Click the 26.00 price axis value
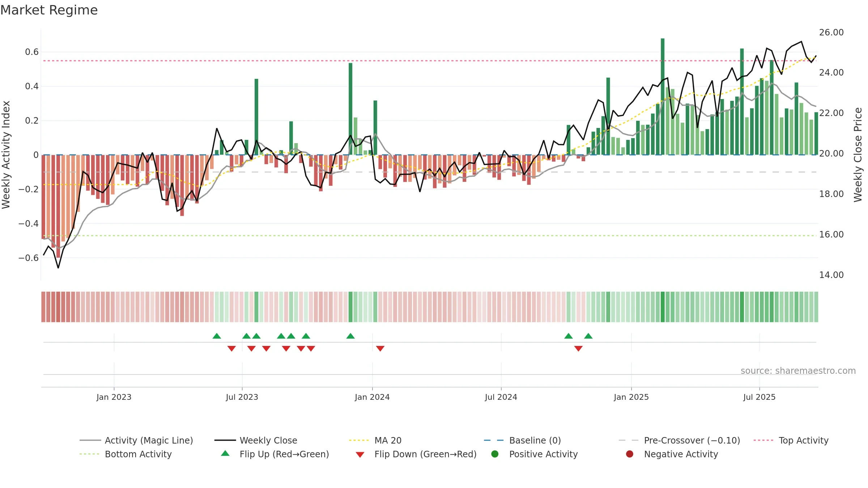This screenshot has height=488, width=868. (831, 33)
